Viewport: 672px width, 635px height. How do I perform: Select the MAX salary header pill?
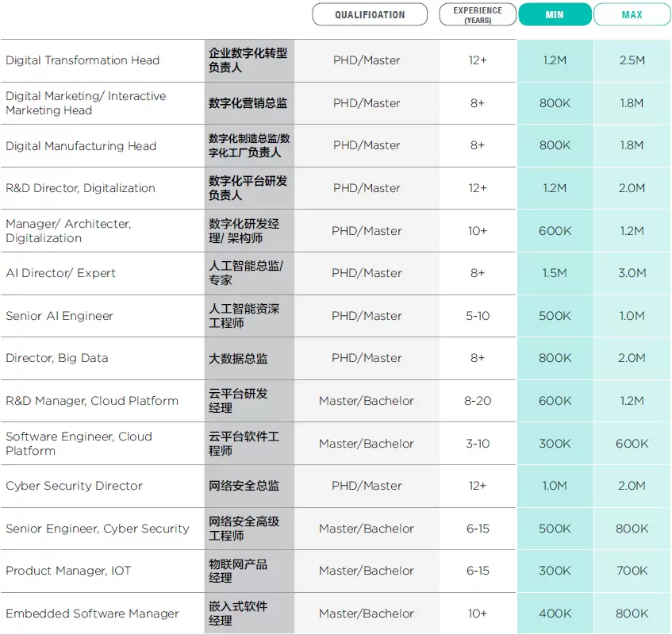pos(632,15)
